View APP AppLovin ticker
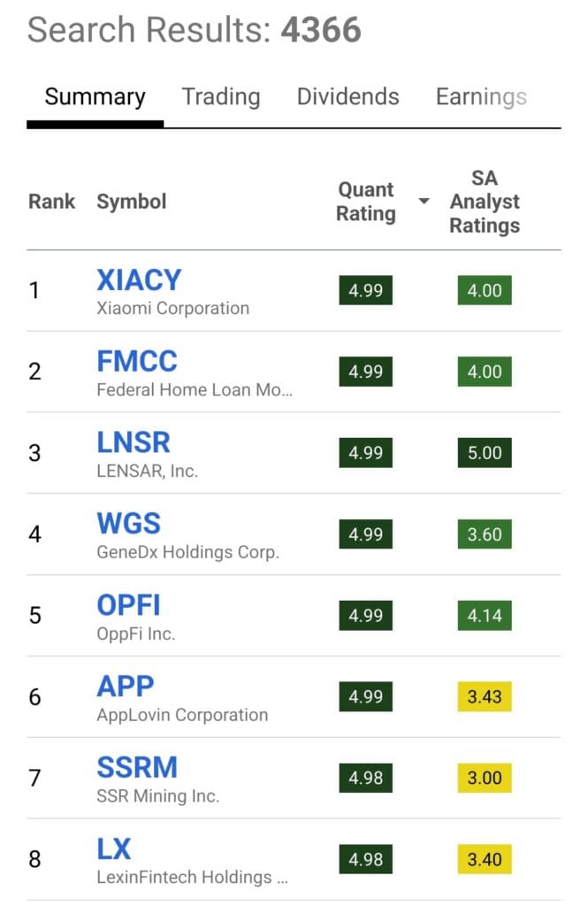The image size is (588, 906). pyautogui.click(x=123, y=686)
